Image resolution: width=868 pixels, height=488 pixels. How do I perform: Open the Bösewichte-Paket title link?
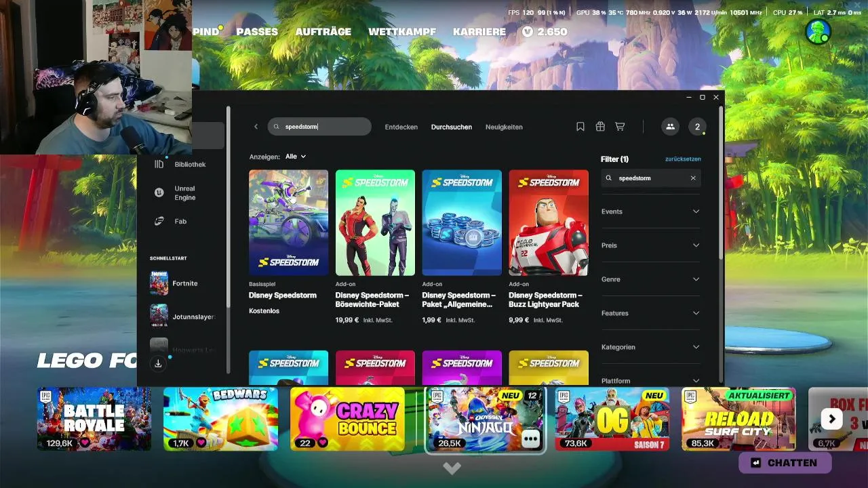click(372, 300)
